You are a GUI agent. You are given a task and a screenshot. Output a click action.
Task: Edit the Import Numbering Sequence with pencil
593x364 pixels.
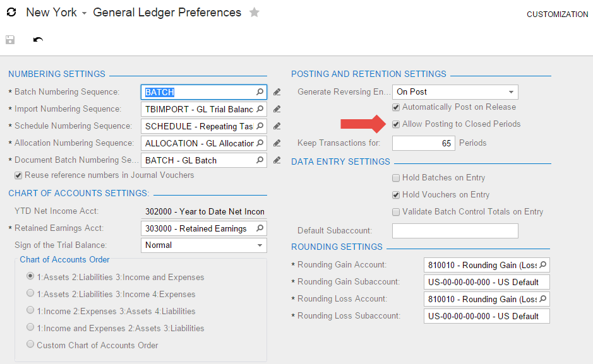click(x=277, y=109)
